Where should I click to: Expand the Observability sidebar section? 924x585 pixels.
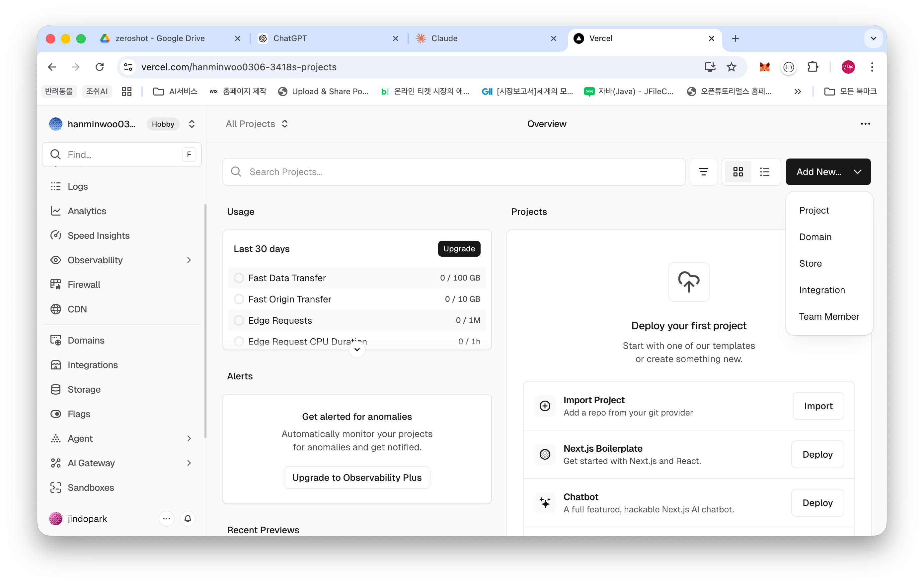pyautogui.click(x=189, y=260)
